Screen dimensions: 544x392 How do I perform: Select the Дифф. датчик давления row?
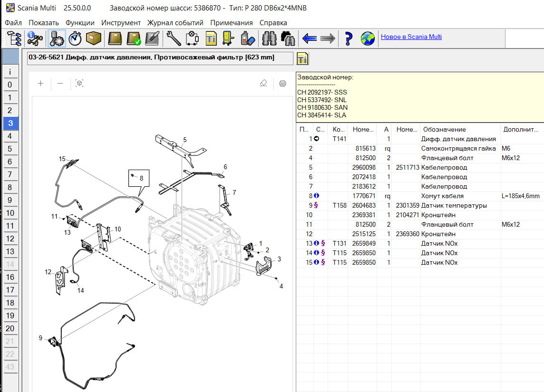pyautogui.click(x=420, y=139)
